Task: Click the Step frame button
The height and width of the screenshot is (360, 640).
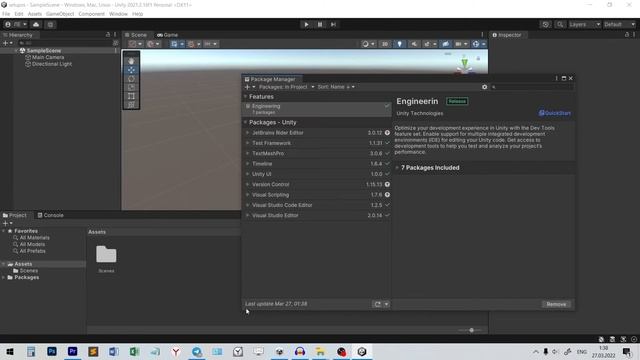Action: [x=333, y=24]
